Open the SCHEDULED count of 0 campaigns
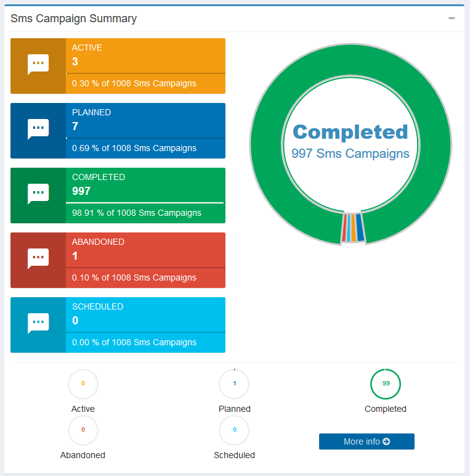This screenshot has height=476, width=470. coord(75,321)
